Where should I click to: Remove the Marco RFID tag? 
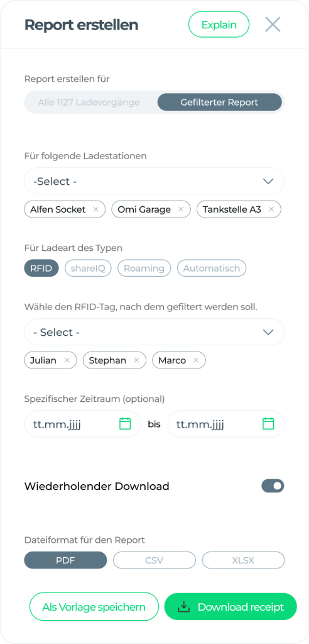(196, 360)
